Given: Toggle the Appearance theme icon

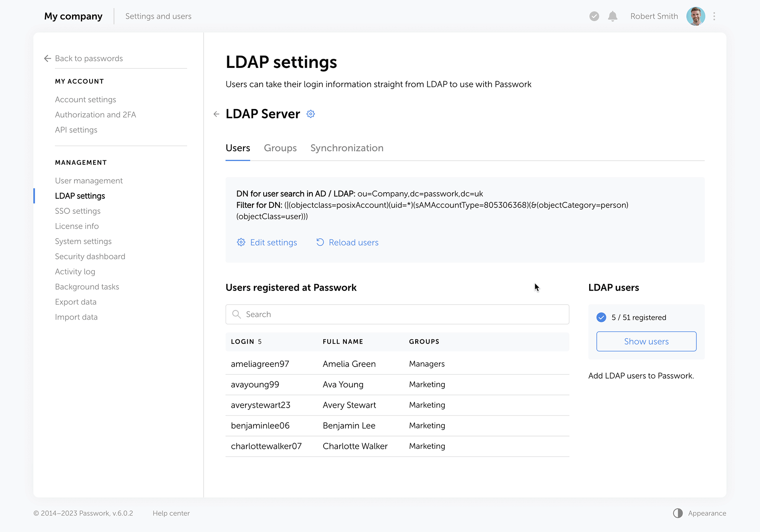Looking at the screenshot, I should (678, 513).
